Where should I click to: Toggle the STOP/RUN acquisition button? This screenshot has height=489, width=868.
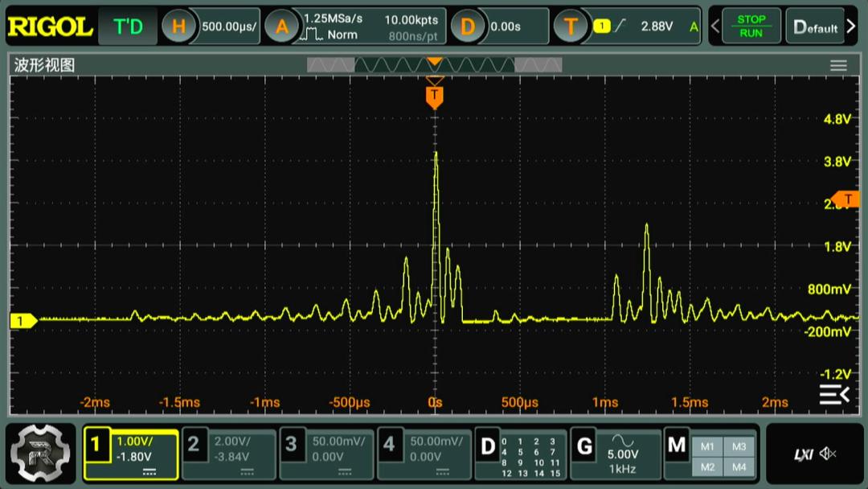(x=751, y=27)
